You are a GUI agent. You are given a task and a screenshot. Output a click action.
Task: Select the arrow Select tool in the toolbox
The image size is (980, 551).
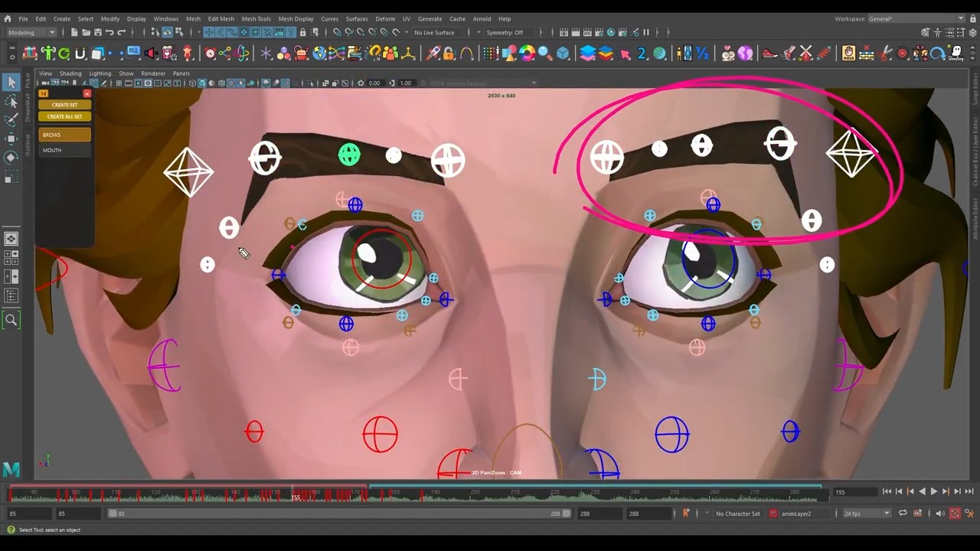11,82
